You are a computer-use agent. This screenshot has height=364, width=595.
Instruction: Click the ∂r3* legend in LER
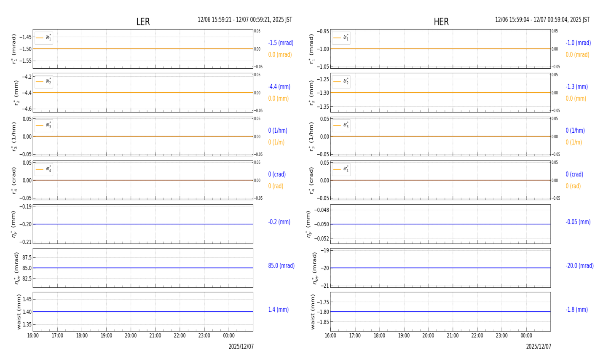[x=44, y=126]
